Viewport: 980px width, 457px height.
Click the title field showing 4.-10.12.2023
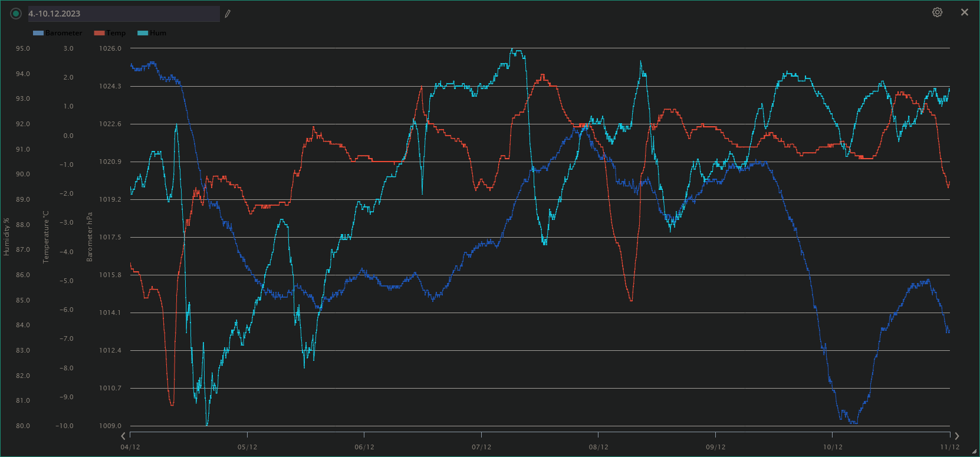pos(124,14)
